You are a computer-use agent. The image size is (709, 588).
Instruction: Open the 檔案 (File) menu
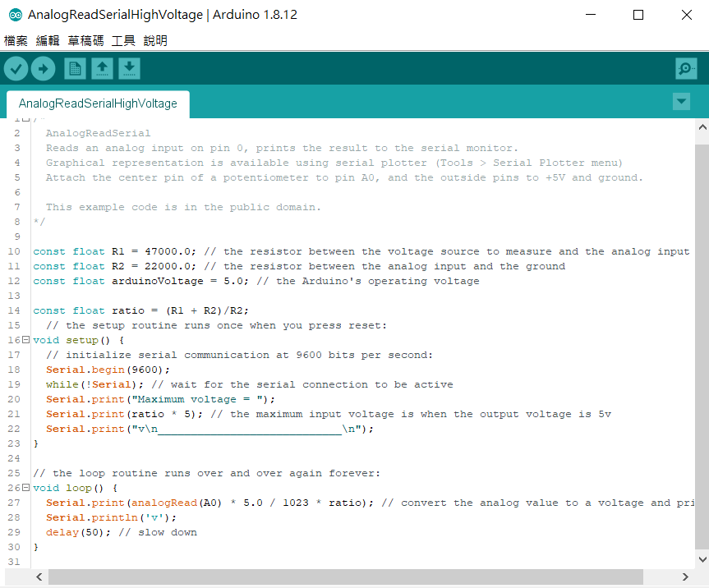(x=16, y=40)
